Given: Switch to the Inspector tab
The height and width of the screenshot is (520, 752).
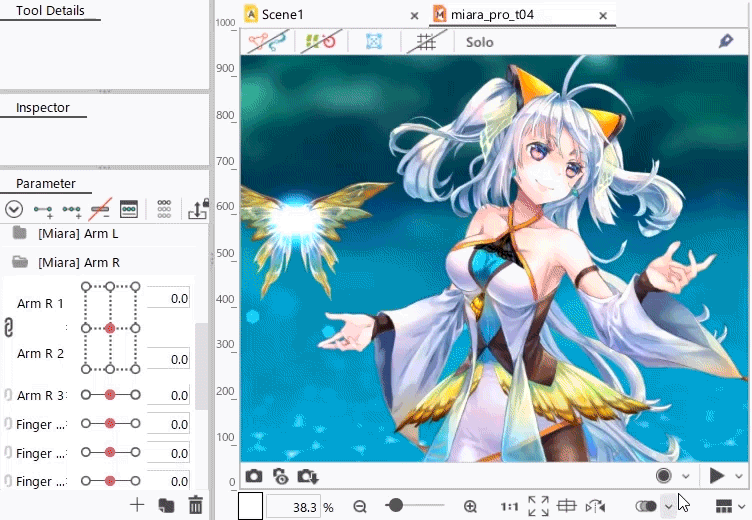Looking at the screenshot, I should (x=43, y=107).
